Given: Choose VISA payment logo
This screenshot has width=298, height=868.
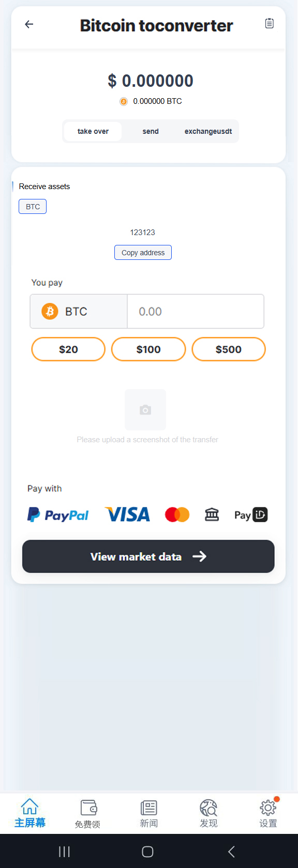Looking at the screenshot, I should click(x=127, y=515).
